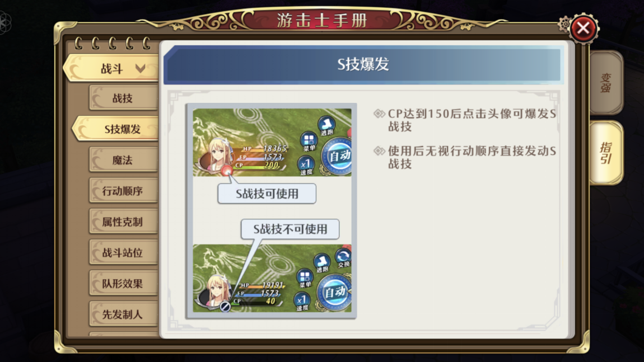Open 属性克制 guide page
Image resolution: width=644 pixels, height=362 pixels.
[x=123, y=222]
